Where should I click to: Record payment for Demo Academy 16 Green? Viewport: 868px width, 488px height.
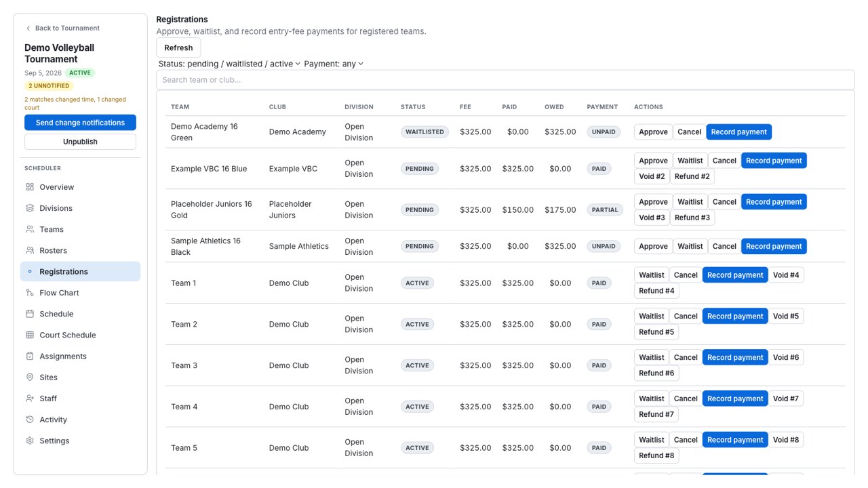point(738,132)
